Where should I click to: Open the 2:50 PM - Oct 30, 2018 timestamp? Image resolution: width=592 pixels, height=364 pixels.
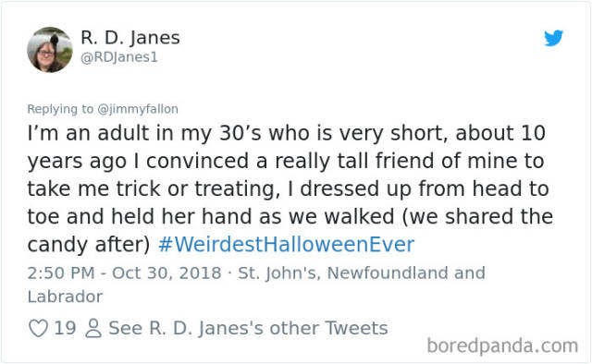(x=124, y=273)
